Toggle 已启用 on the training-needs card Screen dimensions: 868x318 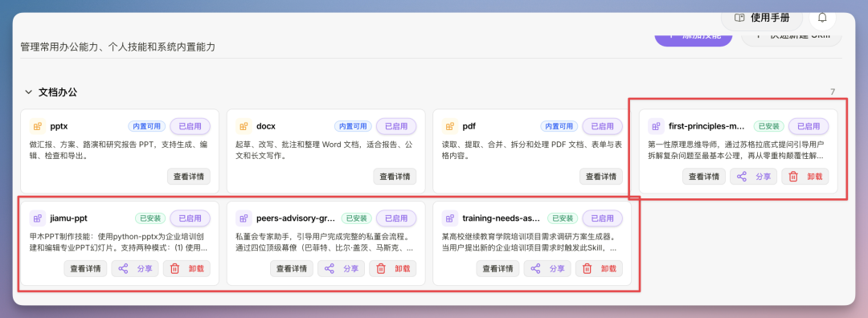(x=602, y=218)
